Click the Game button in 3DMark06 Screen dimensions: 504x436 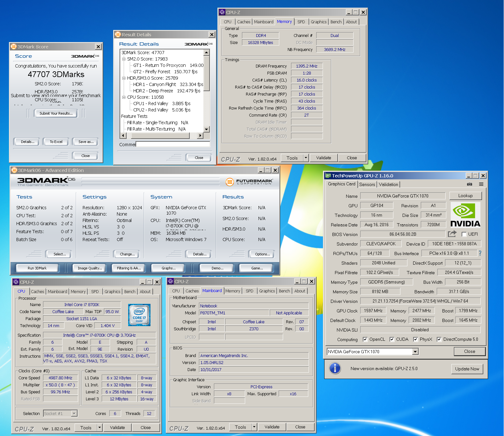pyautogui.click(x=257, y=268)
